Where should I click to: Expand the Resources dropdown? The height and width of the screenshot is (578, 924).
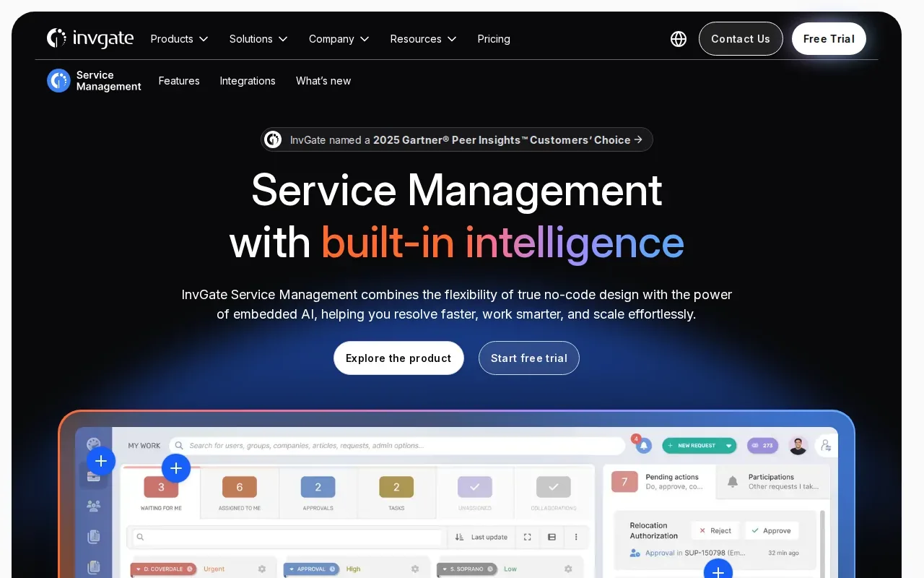[x=424, y=39]
